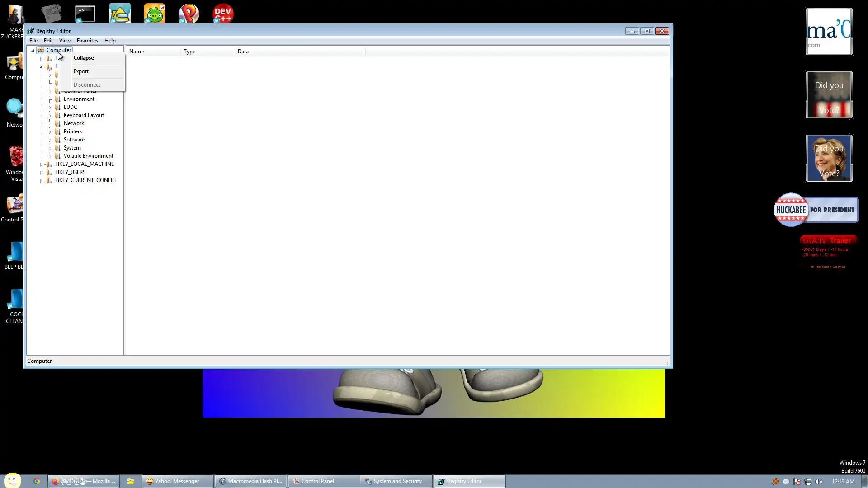The image size is (868, 488).
Task: Click the Start button smiley orb
Action: pyautogui.click(x=13, y=480)
